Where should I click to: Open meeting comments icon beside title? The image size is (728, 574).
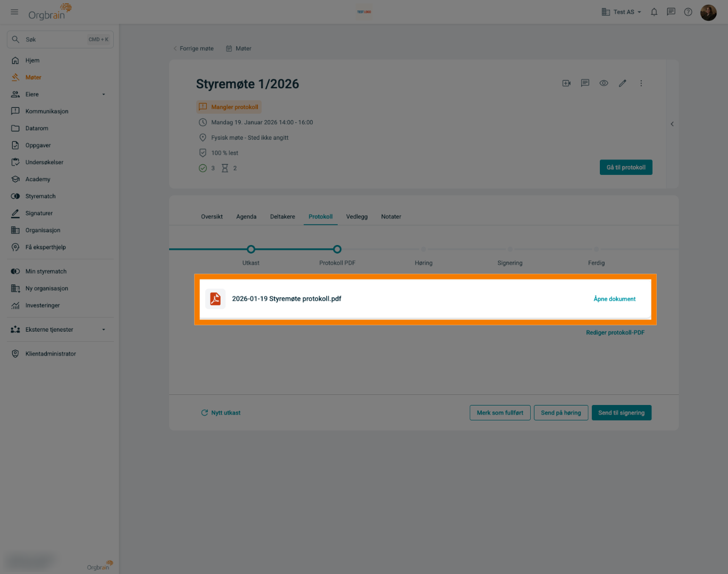(585, 83)
